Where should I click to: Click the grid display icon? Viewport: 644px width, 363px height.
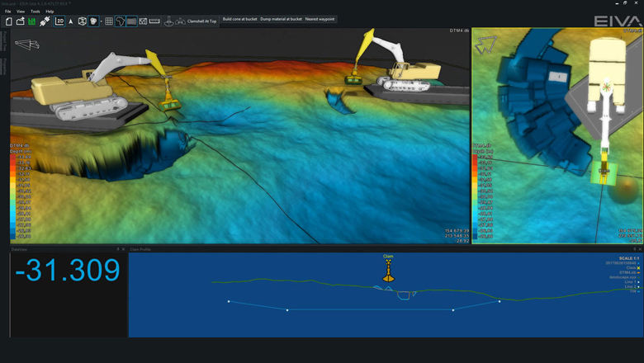click(109, 21)
